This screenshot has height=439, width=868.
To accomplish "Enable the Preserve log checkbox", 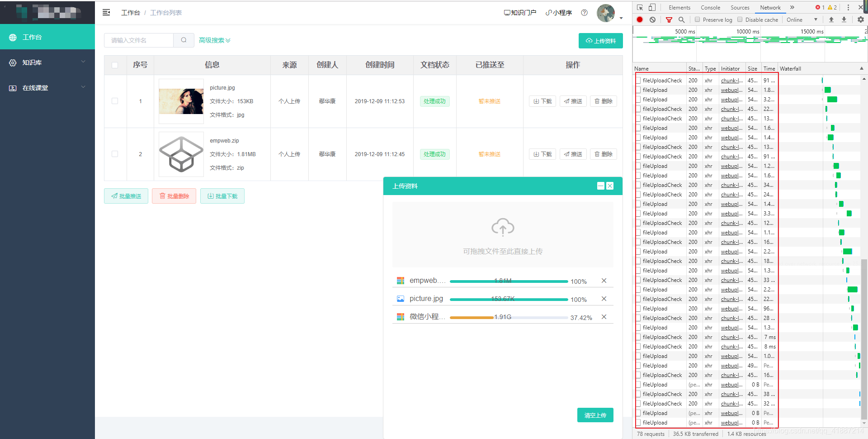I will tap(697, 19).
